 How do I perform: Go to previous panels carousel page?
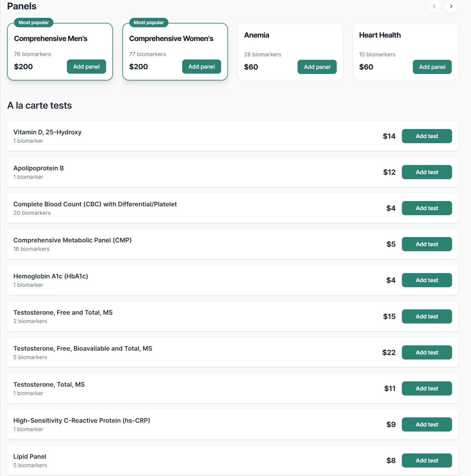click(434, 6)
